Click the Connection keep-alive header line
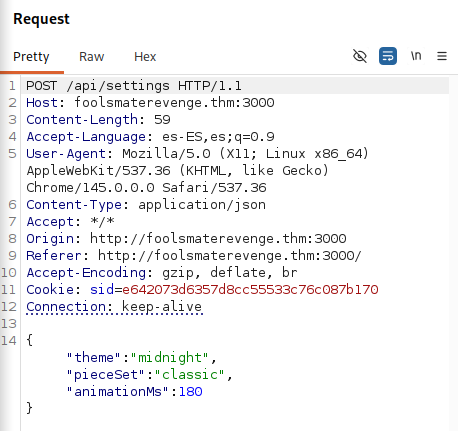 114,307
